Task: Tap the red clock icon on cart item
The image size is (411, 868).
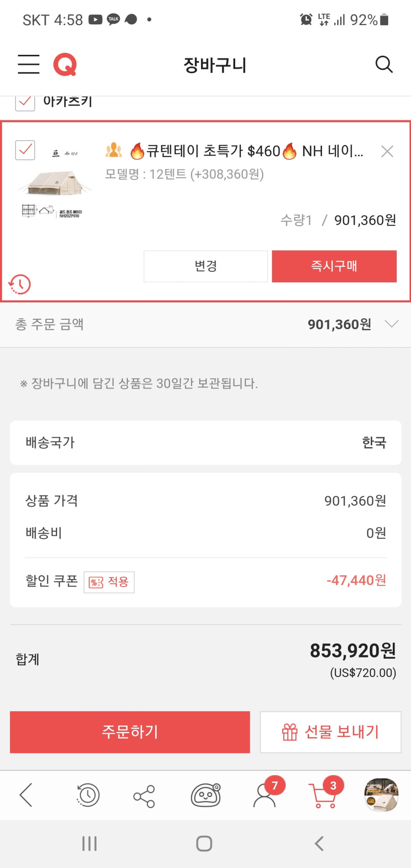Action: (20, 284)
